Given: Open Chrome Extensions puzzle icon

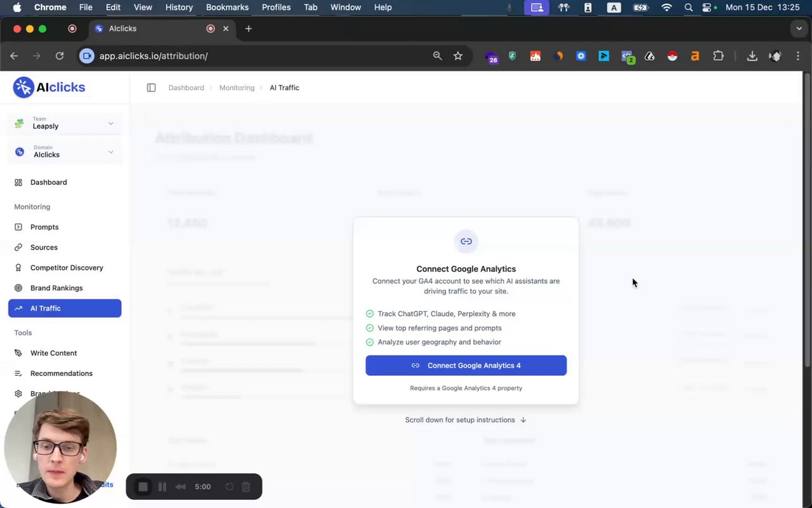Looking at the screenshot, I should [x=718, y=56].
